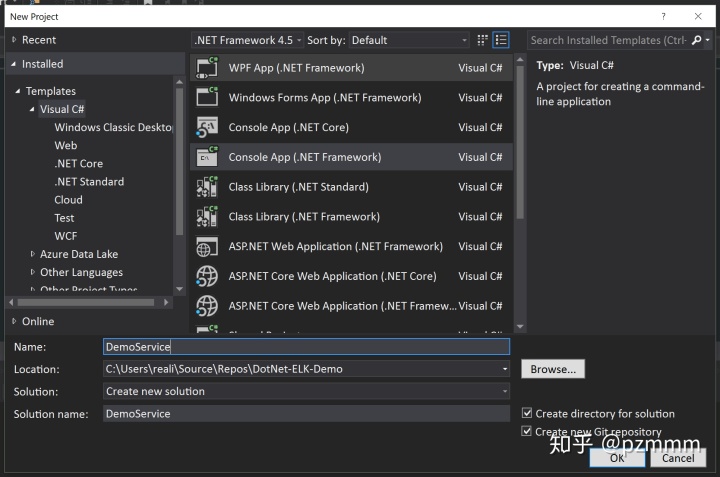This screenshot has height=477, width=720.
Task: Toggle Create new Git repository checkbox
Action: click(527, 431)
